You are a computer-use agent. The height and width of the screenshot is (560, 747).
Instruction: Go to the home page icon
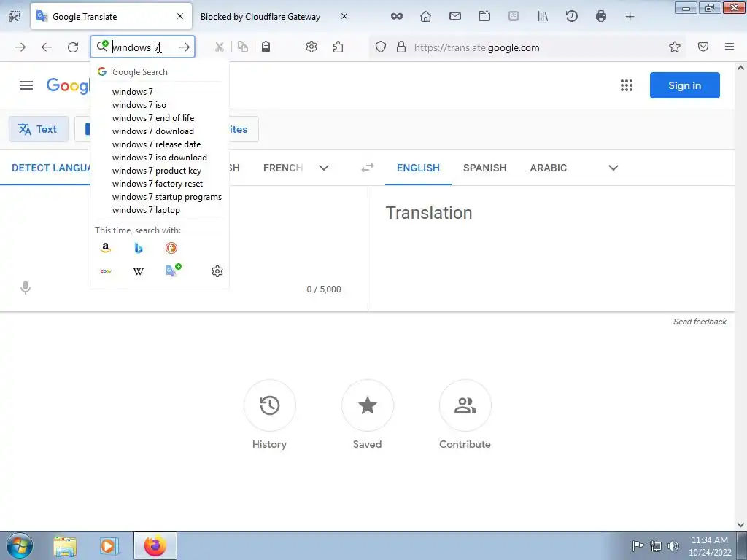click(425, 17)
